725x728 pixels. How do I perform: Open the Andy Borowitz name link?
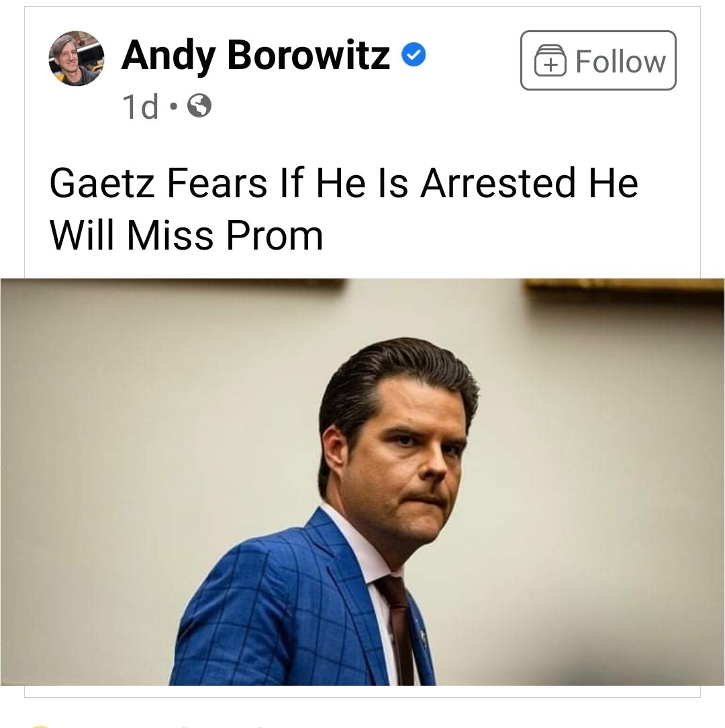coord(256,56)
